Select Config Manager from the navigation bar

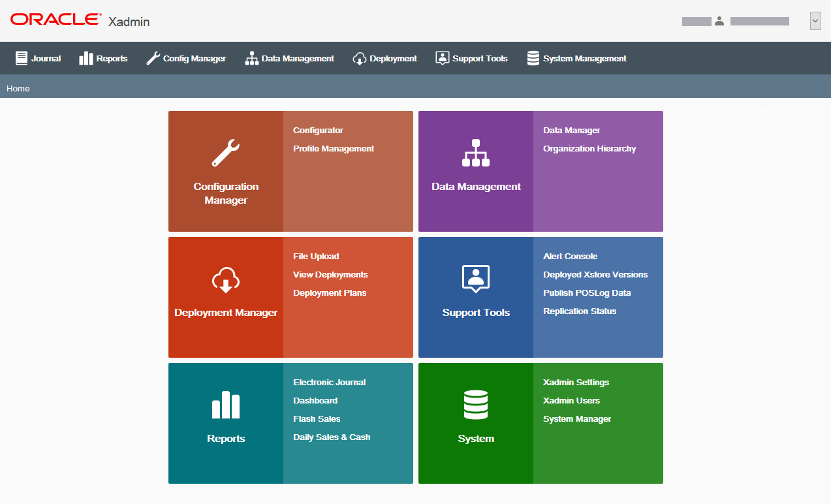[x=186, y=58]
